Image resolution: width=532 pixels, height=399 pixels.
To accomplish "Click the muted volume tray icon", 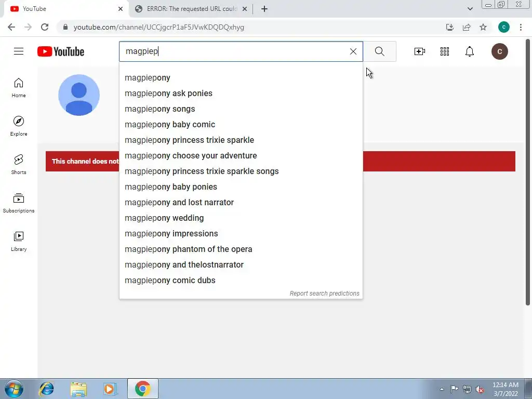I will click(480, 389).
